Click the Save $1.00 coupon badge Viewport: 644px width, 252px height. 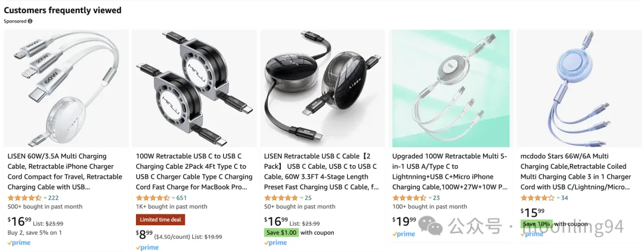(281, 233)
